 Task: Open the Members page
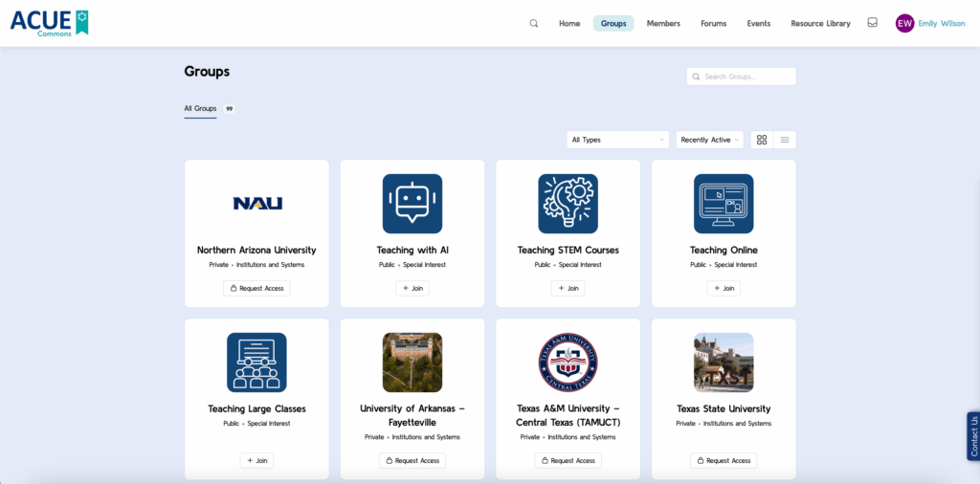coord(664,24)
